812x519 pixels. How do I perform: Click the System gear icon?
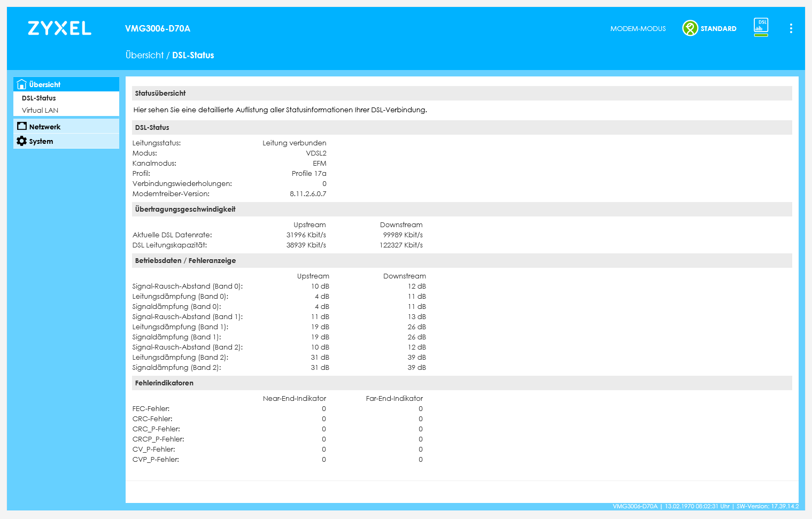coord(22,141)
